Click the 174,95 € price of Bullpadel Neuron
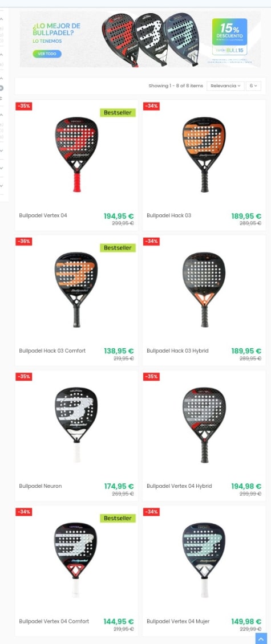The image size is (271, 644). click(x=119, y=486)
